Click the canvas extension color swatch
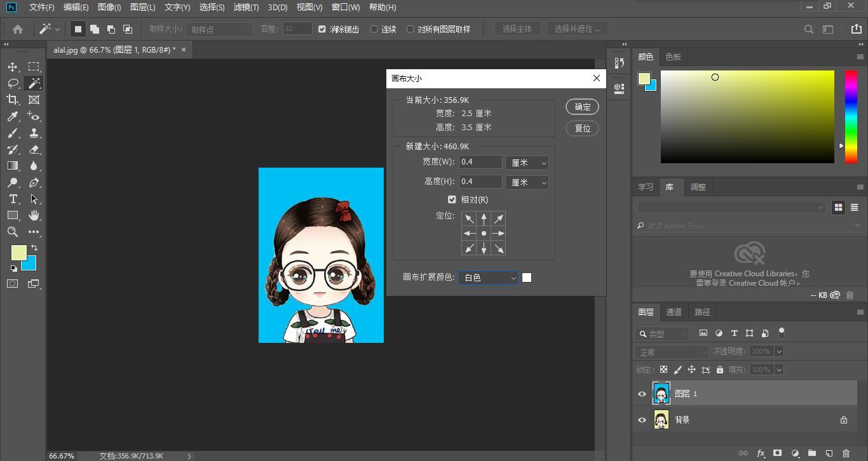Viewport: 868px width, 461px height. pyautogui.click(x=526, y=277)
